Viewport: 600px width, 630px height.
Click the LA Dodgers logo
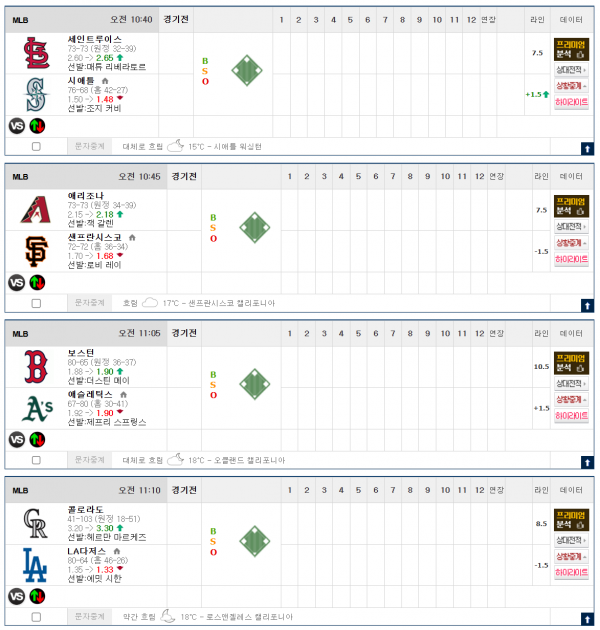pyautogui.click(x=35, y=565)
